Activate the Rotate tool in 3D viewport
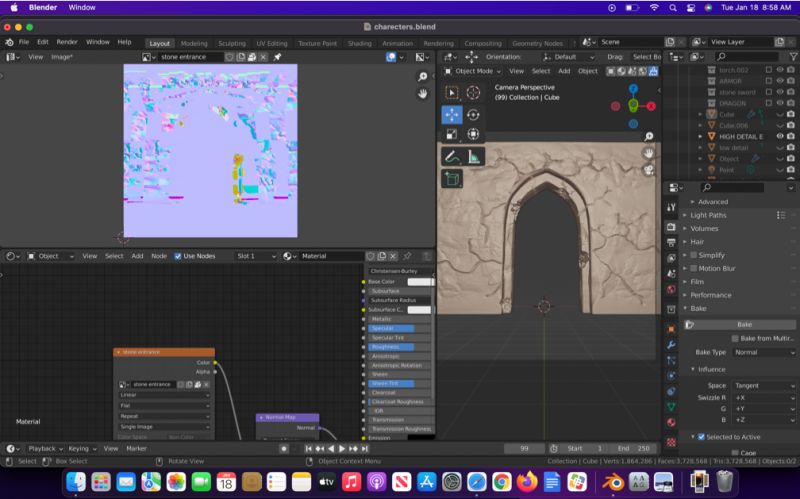This screenshot has height=499, width=800. pos(473,115)
